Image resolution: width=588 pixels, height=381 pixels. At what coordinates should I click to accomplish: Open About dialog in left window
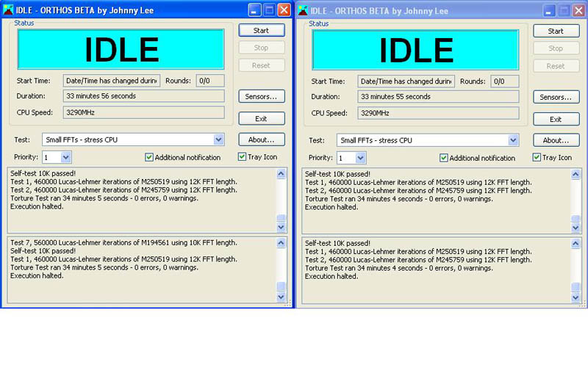(262, 139)
